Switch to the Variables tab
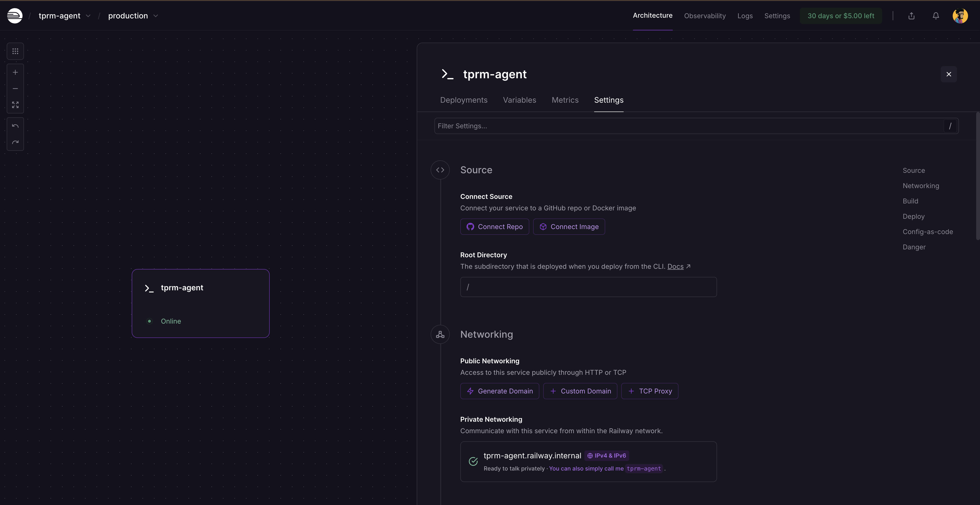 click(x=519, y=100)
